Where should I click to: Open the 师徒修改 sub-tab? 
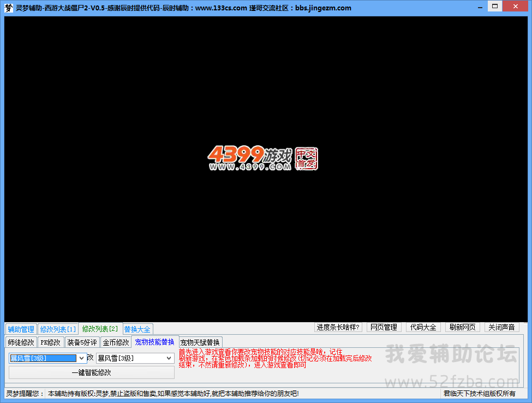coord(21,342)
